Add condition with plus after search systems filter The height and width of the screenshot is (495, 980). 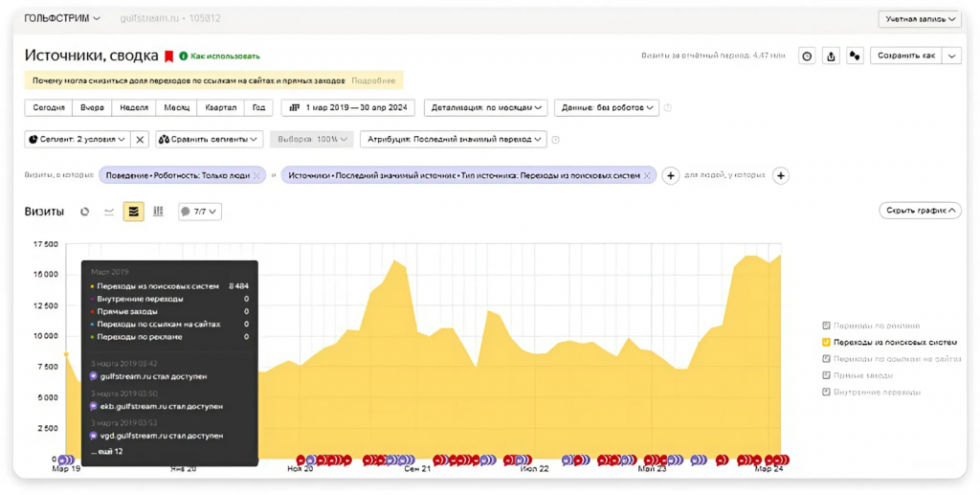(x=671, y=176)
